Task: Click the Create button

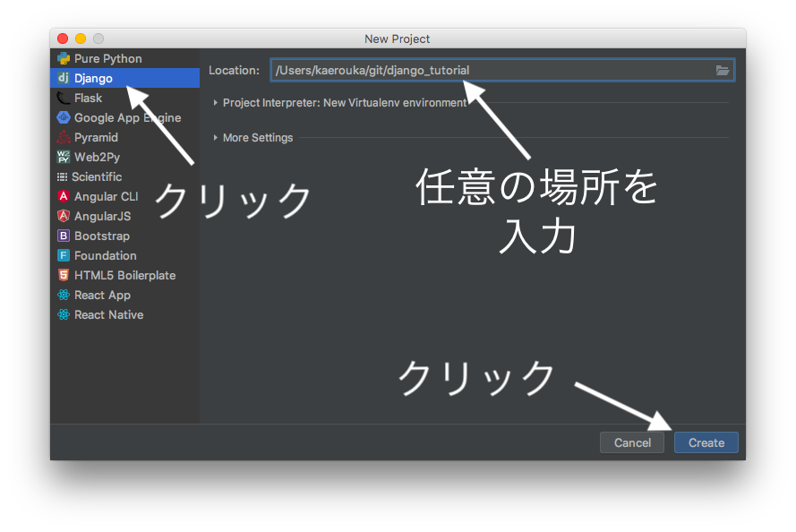Action: point(706,442)
